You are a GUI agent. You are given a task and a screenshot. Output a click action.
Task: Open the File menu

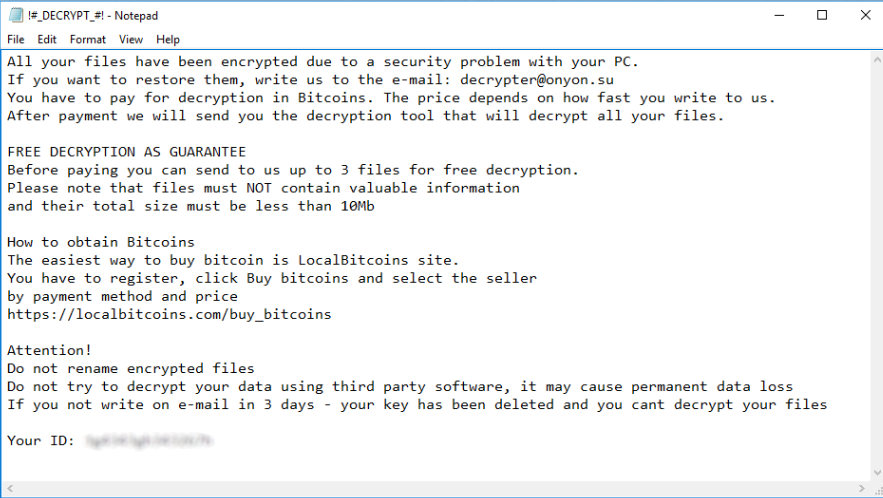click(16, 39)
